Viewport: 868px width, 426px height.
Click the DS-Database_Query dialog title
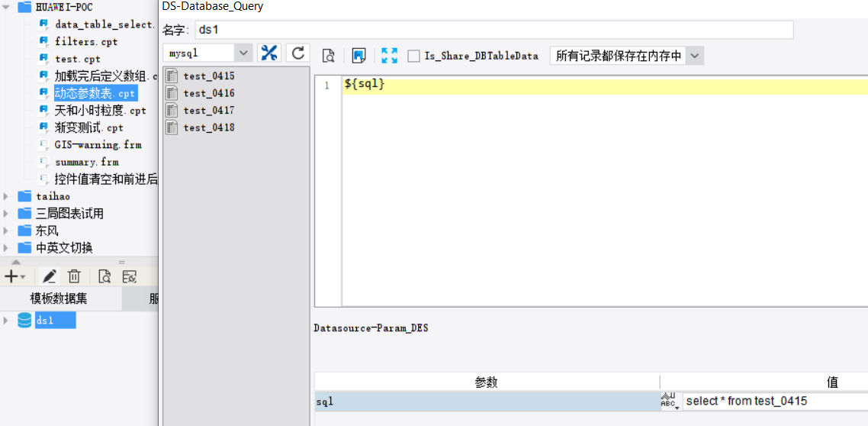[213, 7]
